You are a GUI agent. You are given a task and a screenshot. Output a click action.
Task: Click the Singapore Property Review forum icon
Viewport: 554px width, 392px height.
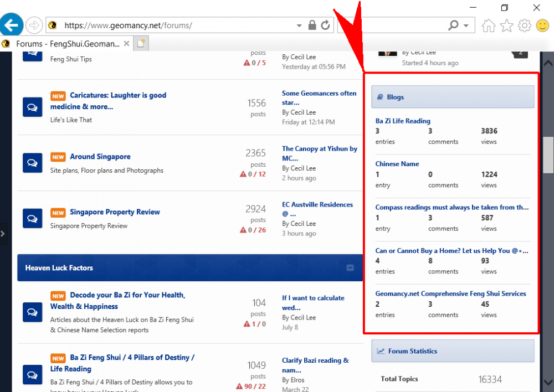(32, 218)
